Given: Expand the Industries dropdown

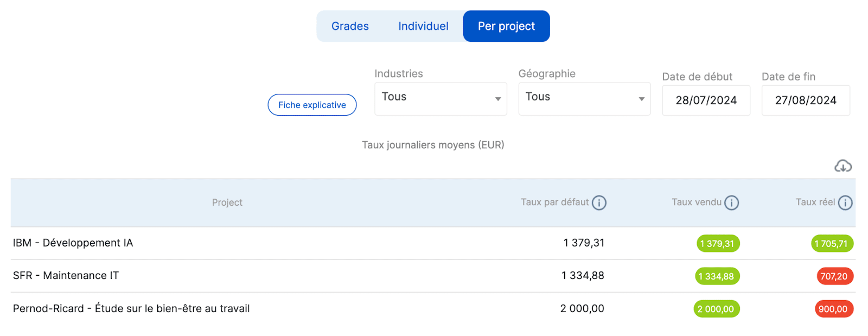Looking at the screenshot, I should click(441, 98).
